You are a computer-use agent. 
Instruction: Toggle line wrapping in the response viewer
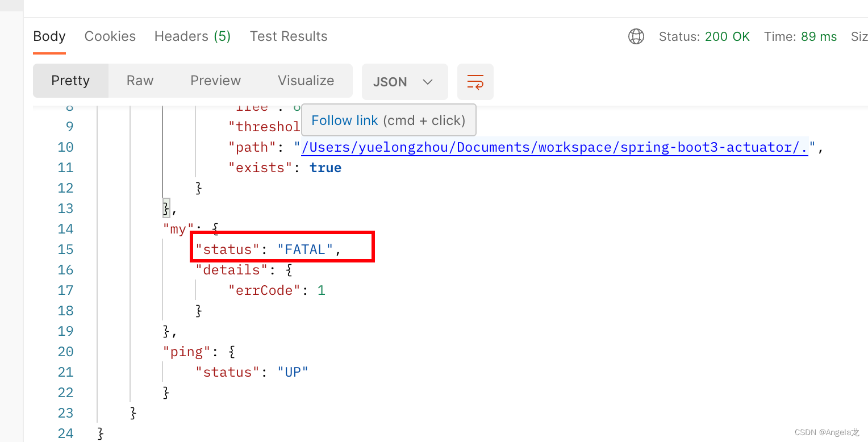point(475,81)
